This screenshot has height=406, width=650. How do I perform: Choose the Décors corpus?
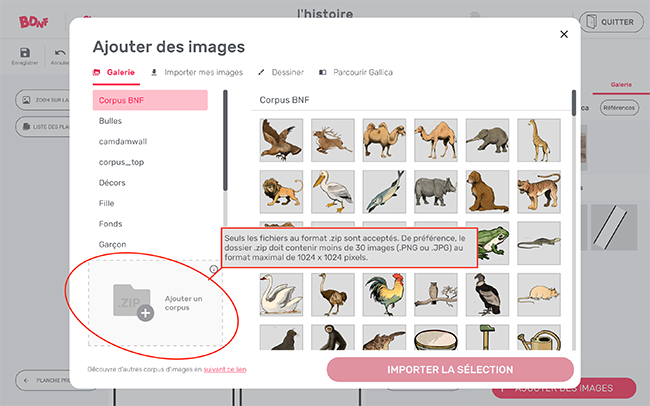112,183
